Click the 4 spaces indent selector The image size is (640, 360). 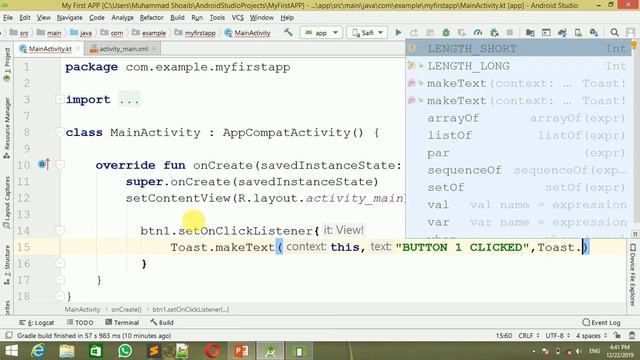pos(591,336)
